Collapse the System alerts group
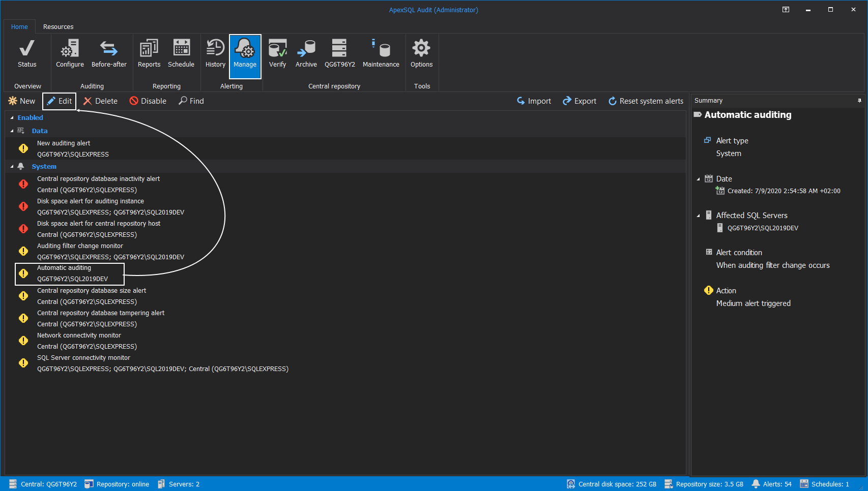The width and height of the screenshot is (868, 491). point(12,167)
